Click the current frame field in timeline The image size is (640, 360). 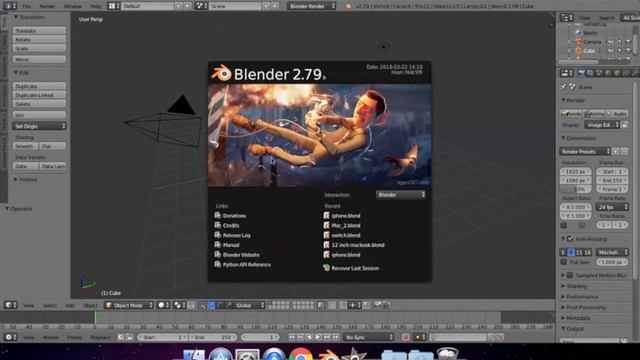point(260,337)
